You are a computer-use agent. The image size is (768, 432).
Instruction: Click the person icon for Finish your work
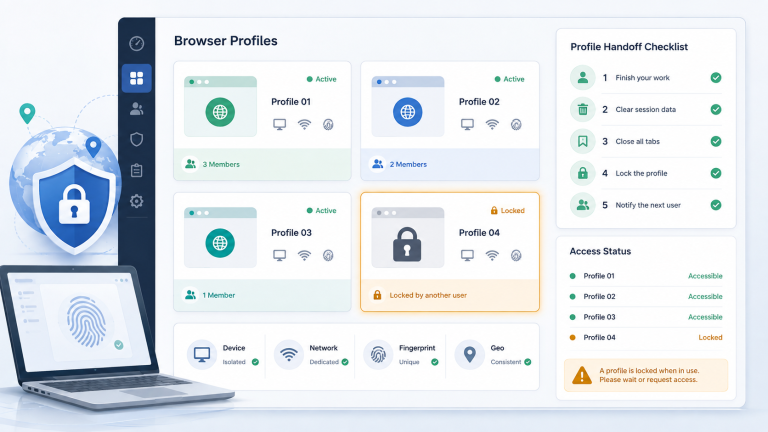(x=582, y=77)
